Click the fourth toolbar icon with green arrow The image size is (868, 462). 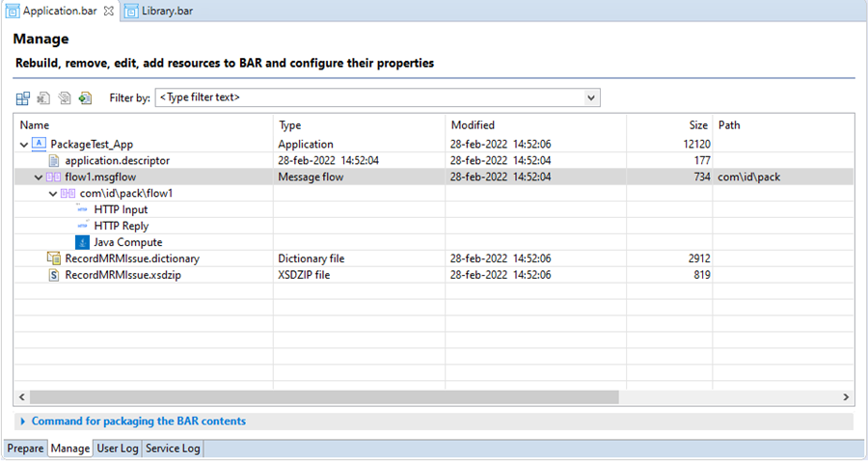pos(85,98)
